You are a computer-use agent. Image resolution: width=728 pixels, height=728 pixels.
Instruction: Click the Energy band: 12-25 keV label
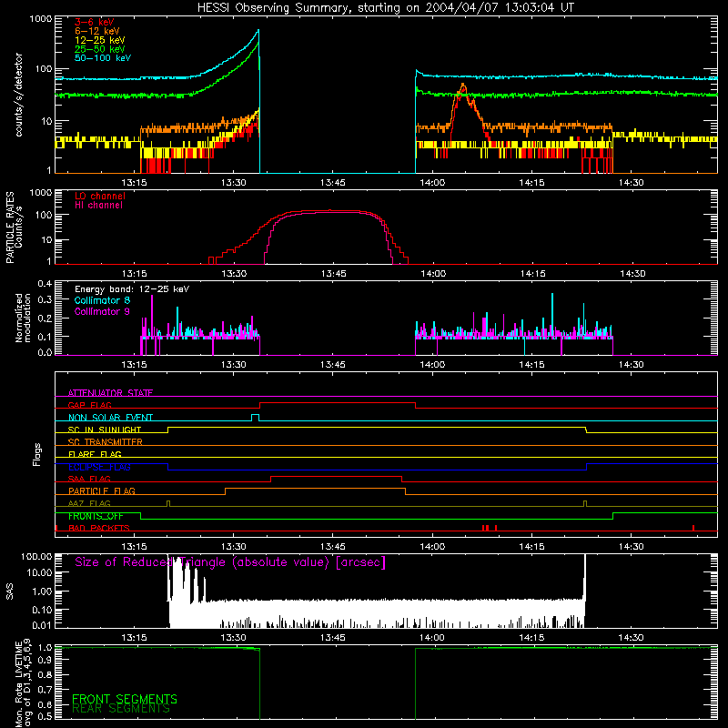coord(132,289)
